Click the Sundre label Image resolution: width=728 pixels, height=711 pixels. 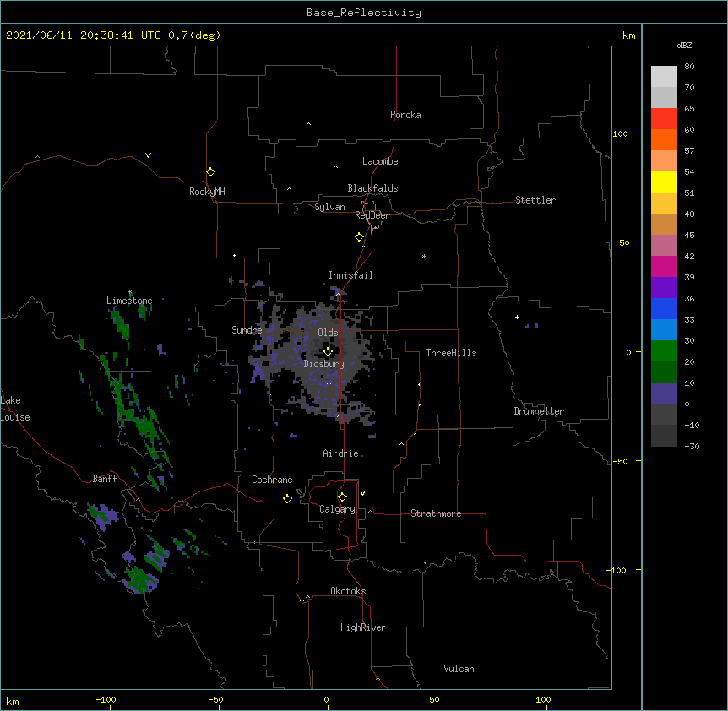point(247,330)
